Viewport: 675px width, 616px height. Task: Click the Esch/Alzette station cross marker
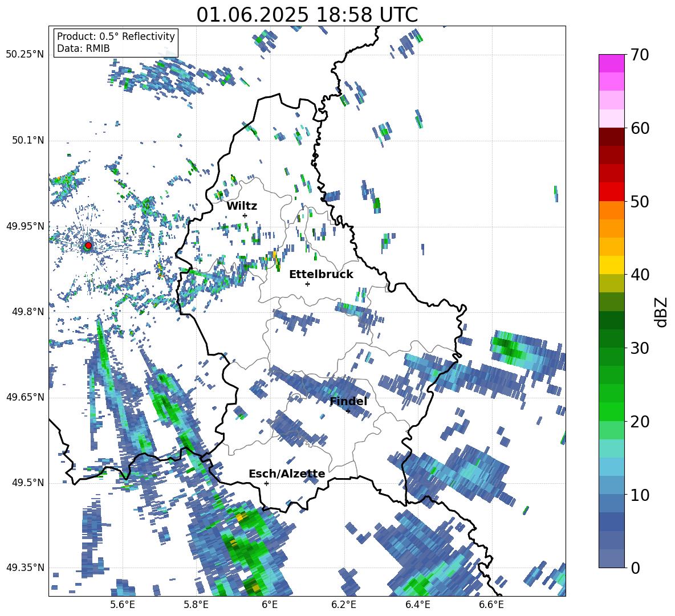coord(266,483)
